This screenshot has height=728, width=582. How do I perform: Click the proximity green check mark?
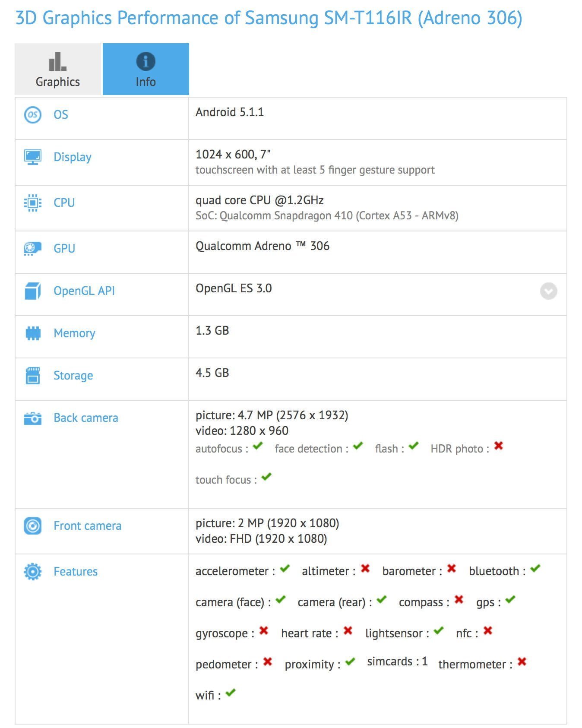[350, 662]
